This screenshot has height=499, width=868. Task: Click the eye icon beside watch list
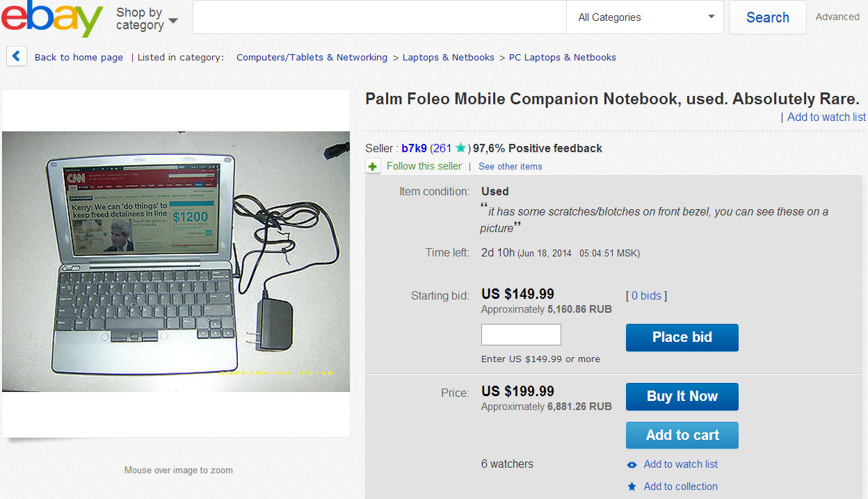coord(632,465)
